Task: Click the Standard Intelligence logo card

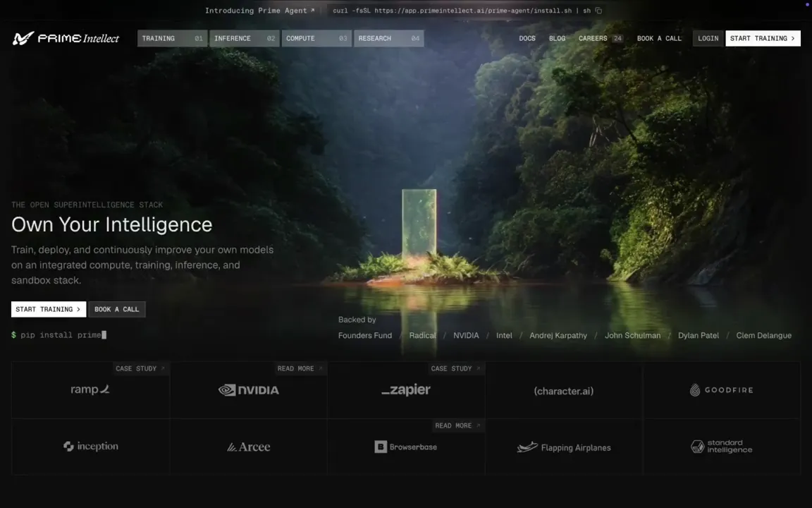Action: (722, 447)
